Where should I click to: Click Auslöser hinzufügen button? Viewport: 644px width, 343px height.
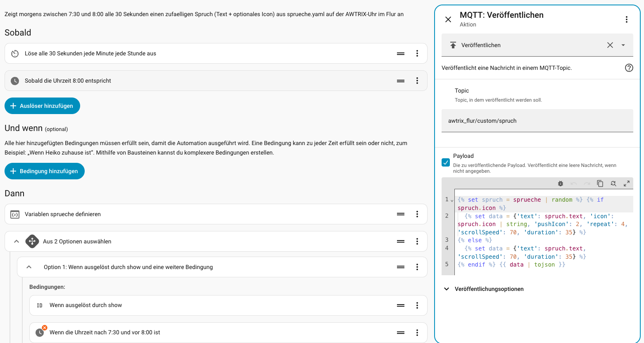coord(42,106)
